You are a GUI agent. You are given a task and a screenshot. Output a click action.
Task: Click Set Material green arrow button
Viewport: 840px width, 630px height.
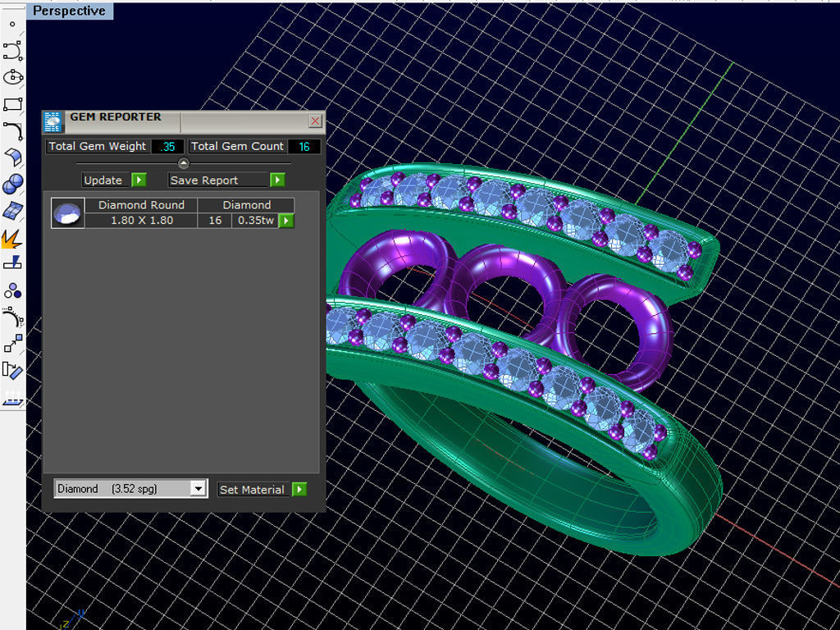tap(299, 489)
